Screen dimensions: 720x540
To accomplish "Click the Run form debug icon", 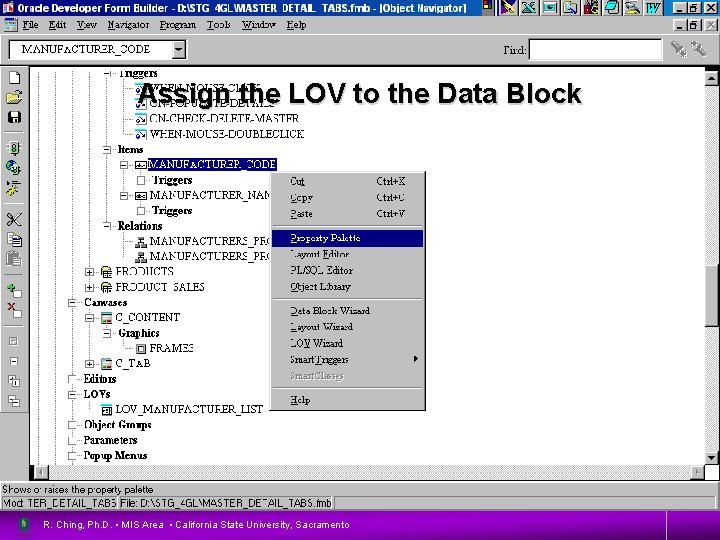I will (x=14, y=188).
